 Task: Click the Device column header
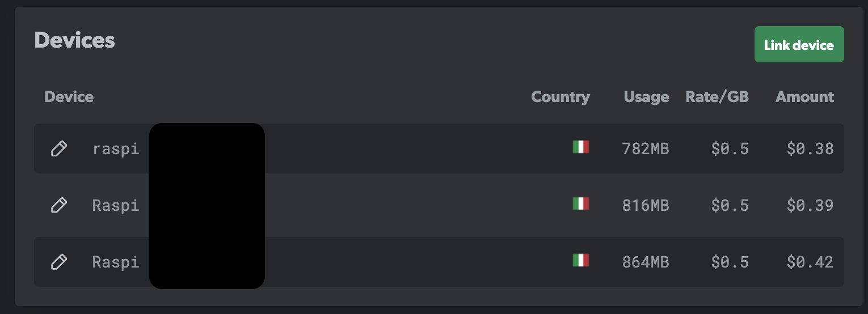point(69,97)
